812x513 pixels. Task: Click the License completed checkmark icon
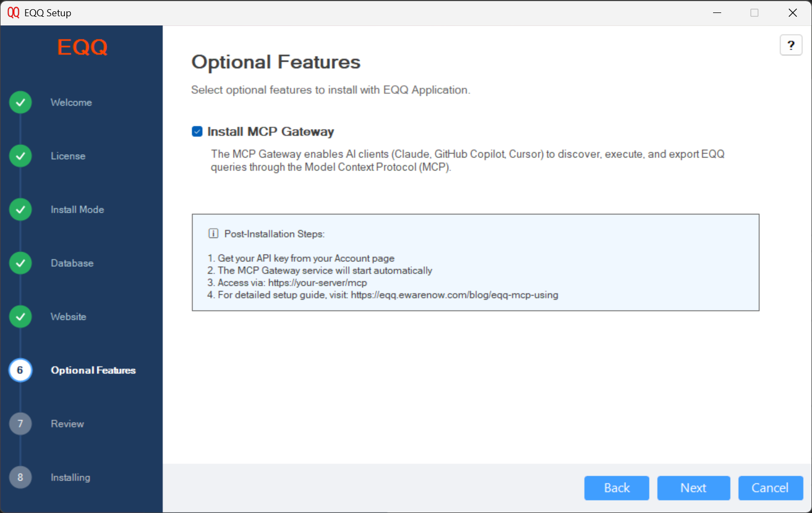(x=20, y=156)
